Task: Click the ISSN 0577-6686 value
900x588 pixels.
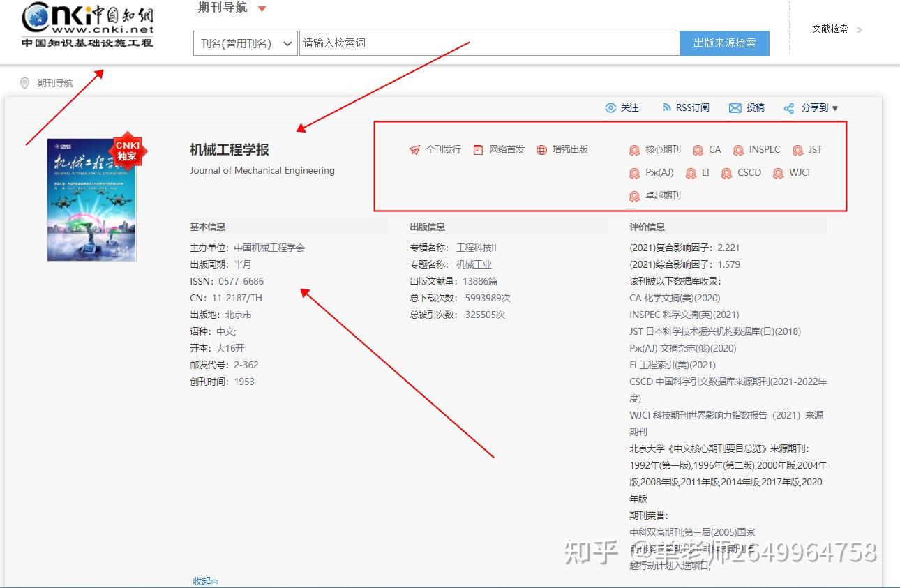Action: 241,281
